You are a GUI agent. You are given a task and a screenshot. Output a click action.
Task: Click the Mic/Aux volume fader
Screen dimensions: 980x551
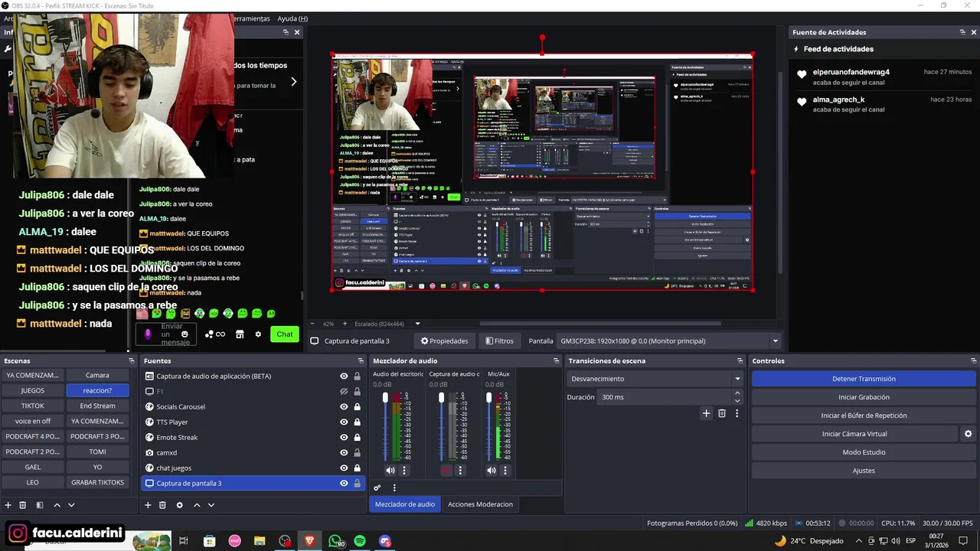click(x=488, y=398)
